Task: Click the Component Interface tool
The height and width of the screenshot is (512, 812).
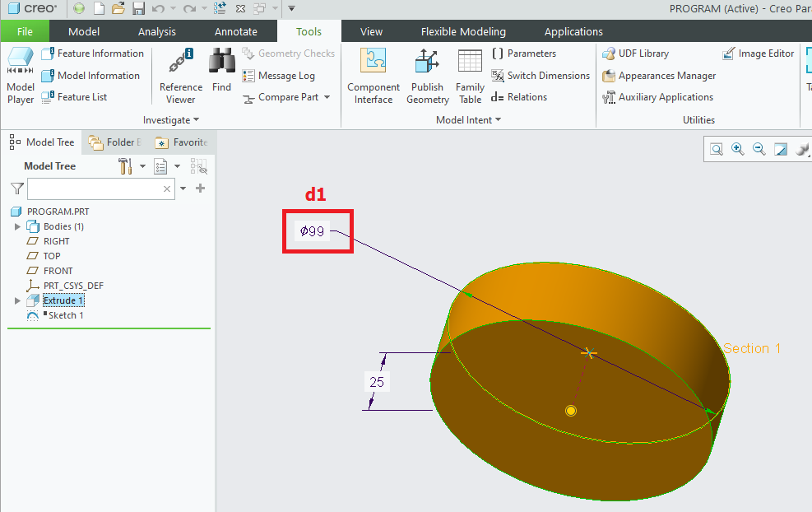Action: [373, 74]
